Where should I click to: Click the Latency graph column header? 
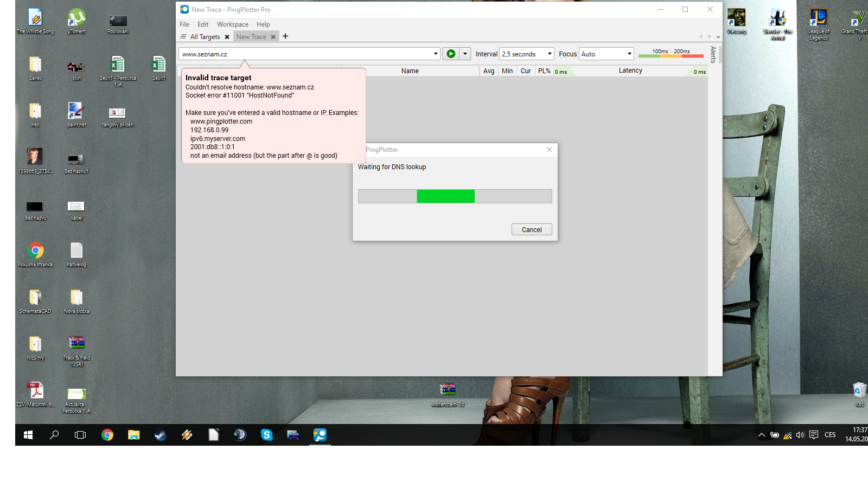[630, 71]
